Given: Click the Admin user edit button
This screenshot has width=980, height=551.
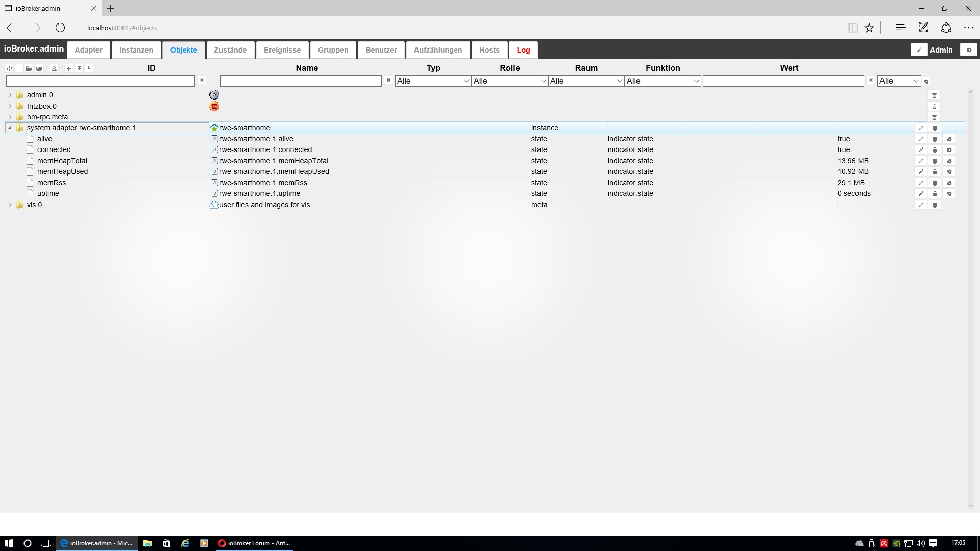Looking at the screenshot, I should pyautogui.click(x=919, y=49).
